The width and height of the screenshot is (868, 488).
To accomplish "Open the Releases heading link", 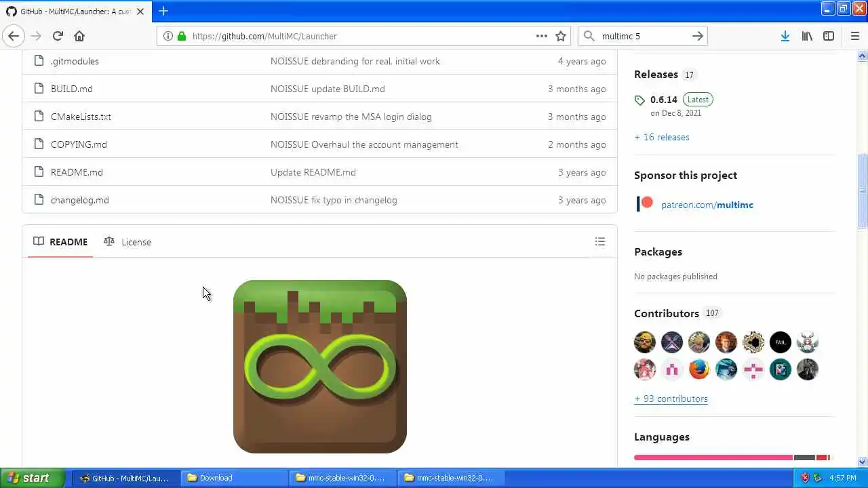I will pyautogui.click(x=656, y=74).
